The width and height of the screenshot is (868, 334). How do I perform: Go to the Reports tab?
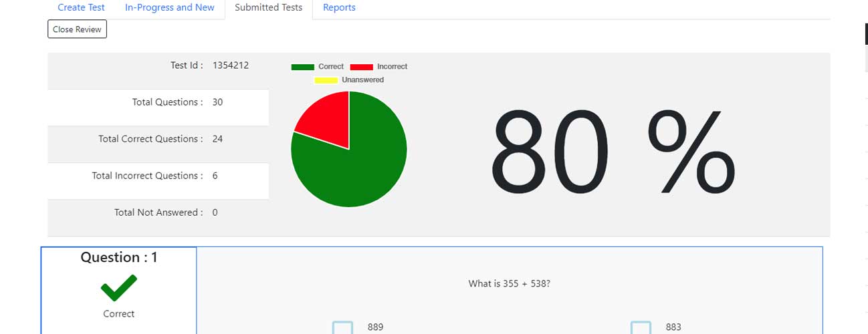tap(339, 8)
